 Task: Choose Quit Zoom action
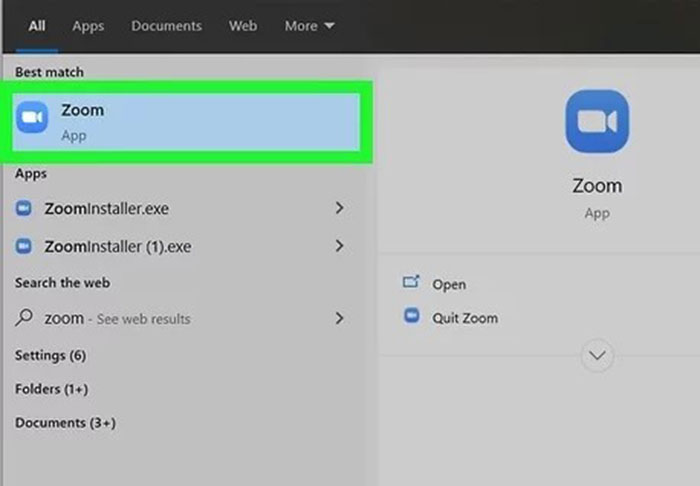[x=465, y=318]
